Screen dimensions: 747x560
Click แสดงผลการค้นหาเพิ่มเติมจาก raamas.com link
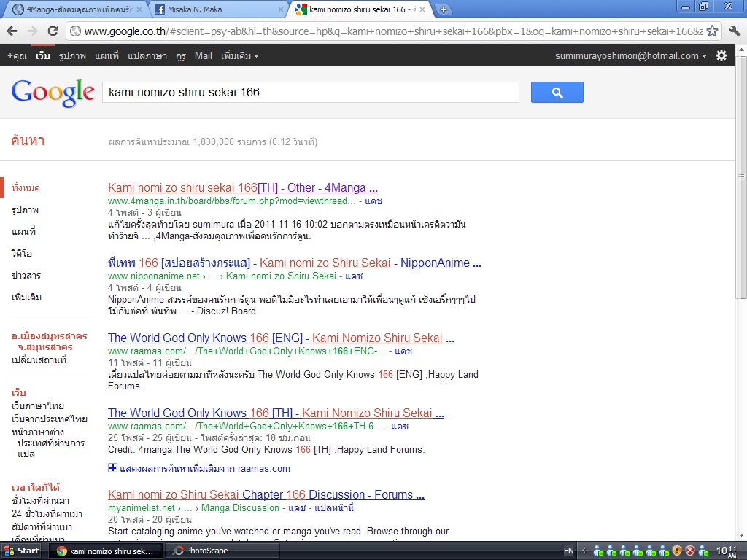click(205, 469)
